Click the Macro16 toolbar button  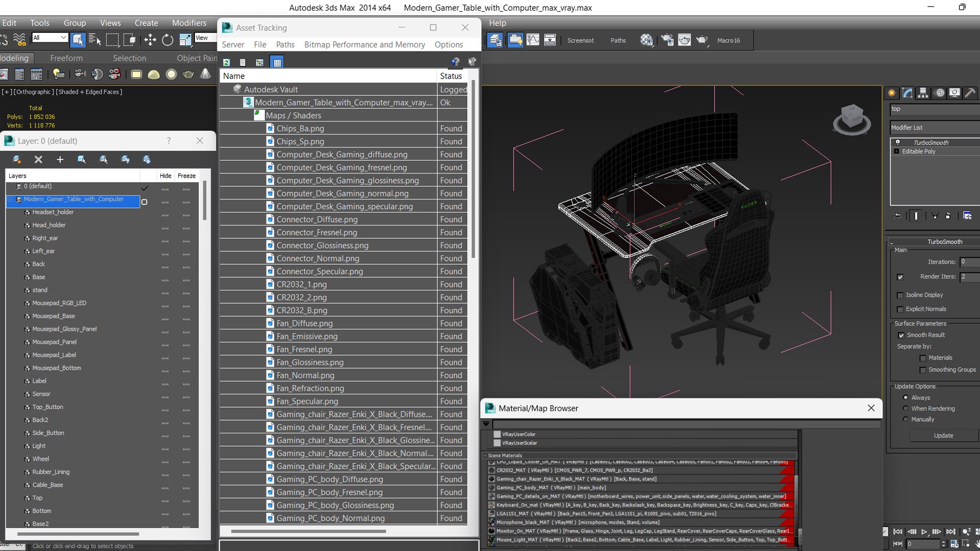click(x=728, y=40)
